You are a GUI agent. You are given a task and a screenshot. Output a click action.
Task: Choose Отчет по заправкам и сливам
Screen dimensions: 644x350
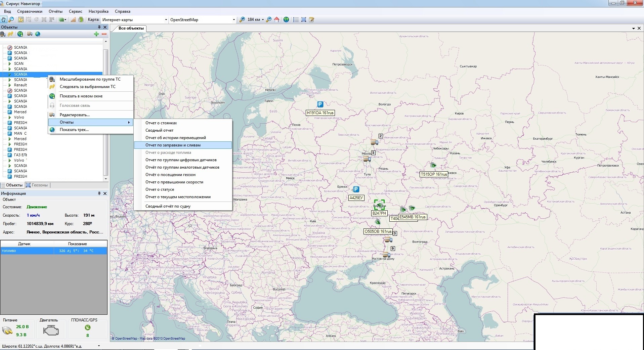(x=173, y=145)
